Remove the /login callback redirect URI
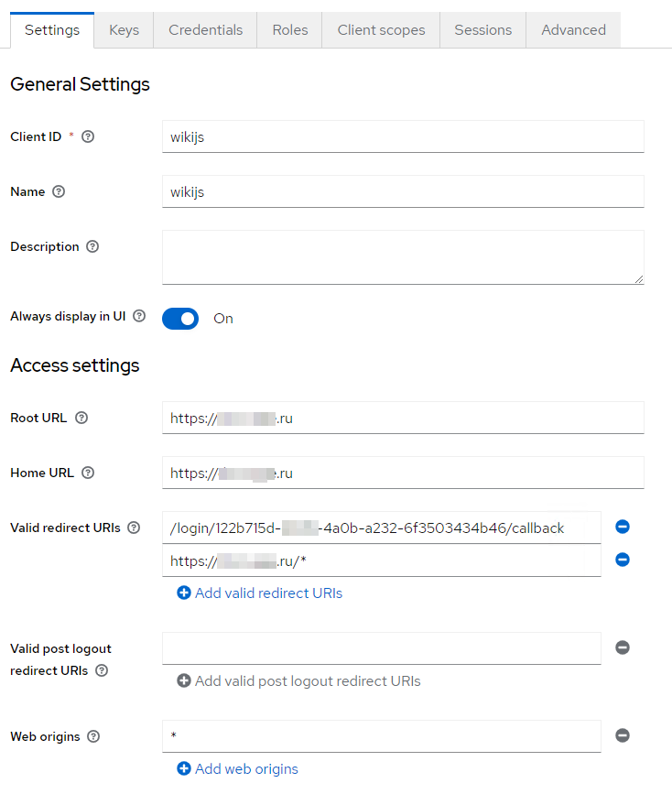Image resolution: width=672 pixels, height=794 pixels. (623, 527)
